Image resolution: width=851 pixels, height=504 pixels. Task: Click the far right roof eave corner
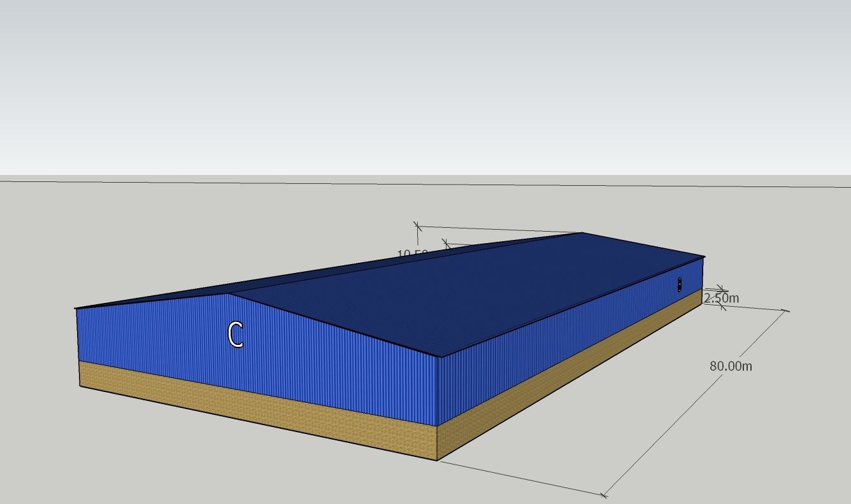click(704, 256)
